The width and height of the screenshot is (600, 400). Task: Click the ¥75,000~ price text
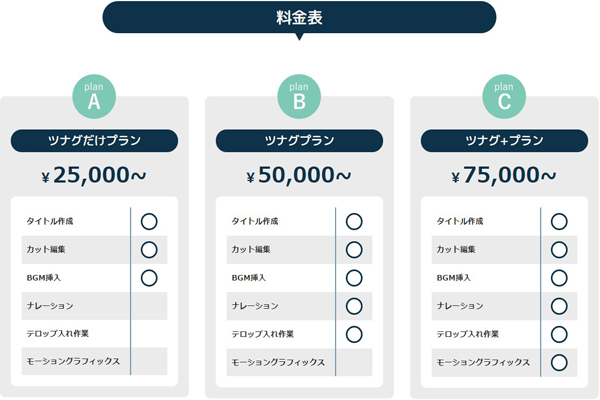(x=504, y=176)
